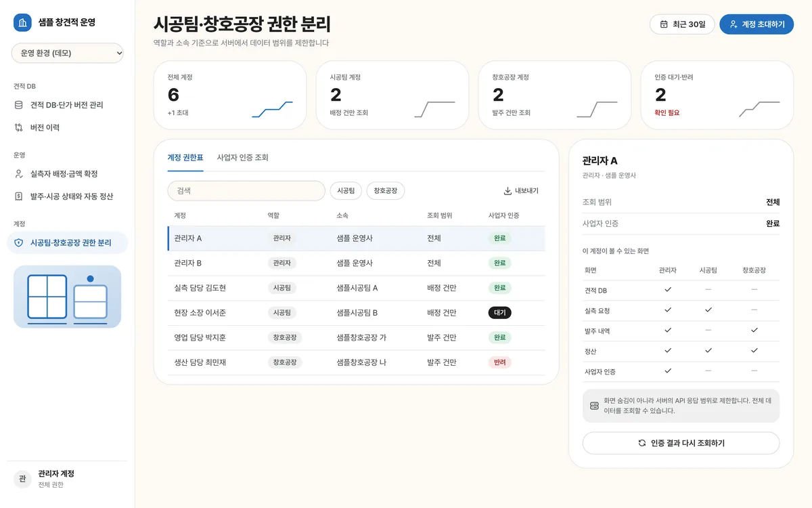
Task: Select 시공팀·창호공장 권한 분리 sidebar item
Action: pos(67,242)
